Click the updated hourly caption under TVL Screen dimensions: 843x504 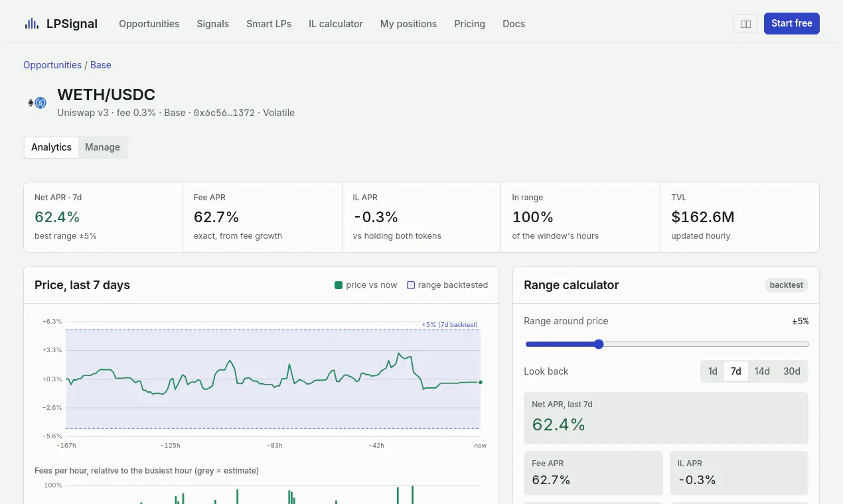[x=701, y=236]
